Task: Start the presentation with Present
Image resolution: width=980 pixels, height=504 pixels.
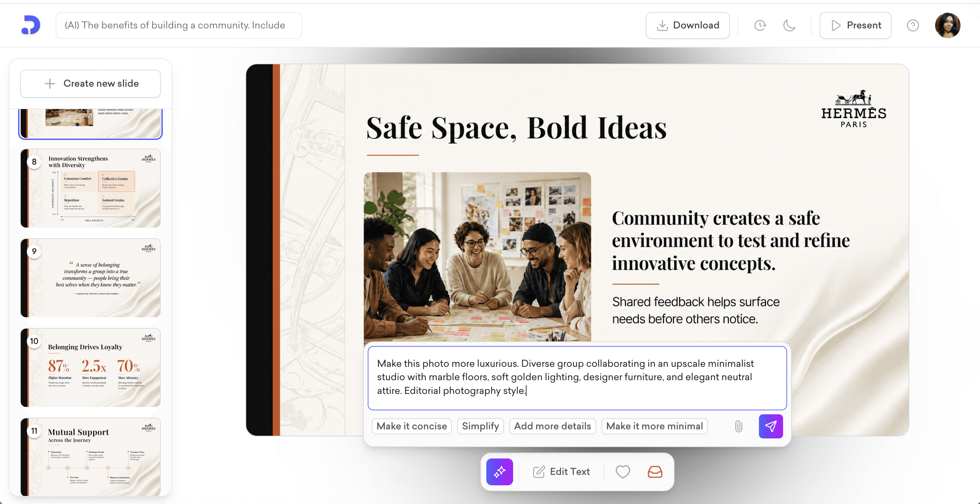Action: click(x=855, y=25)
